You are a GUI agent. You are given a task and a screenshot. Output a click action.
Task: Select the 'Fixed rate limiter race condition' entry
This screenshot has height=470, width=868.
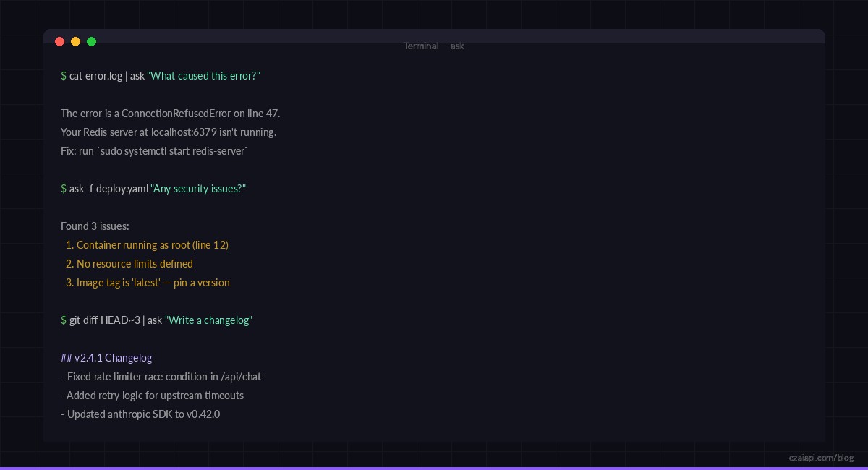[161, 376]
